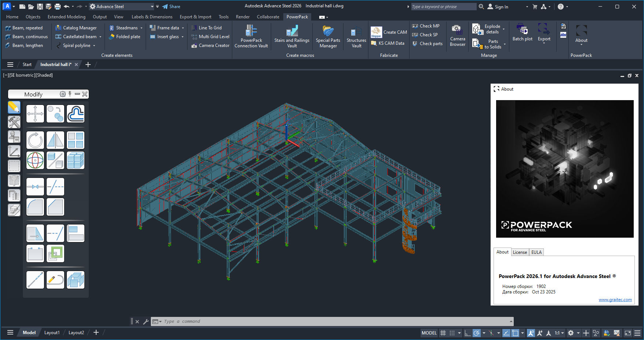
Task: Expand the Spiral polyline dropdown
Action: (94, 45)
